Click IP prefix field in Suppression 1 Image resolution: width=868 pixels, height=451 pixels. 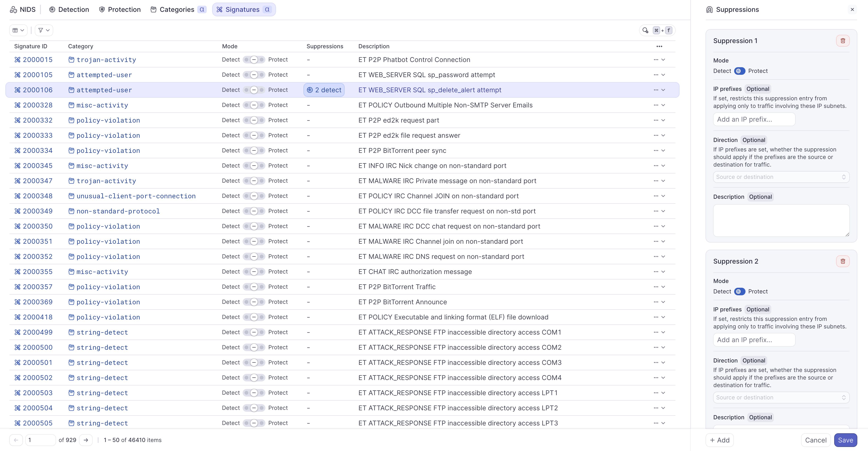[x=754, y=119]
